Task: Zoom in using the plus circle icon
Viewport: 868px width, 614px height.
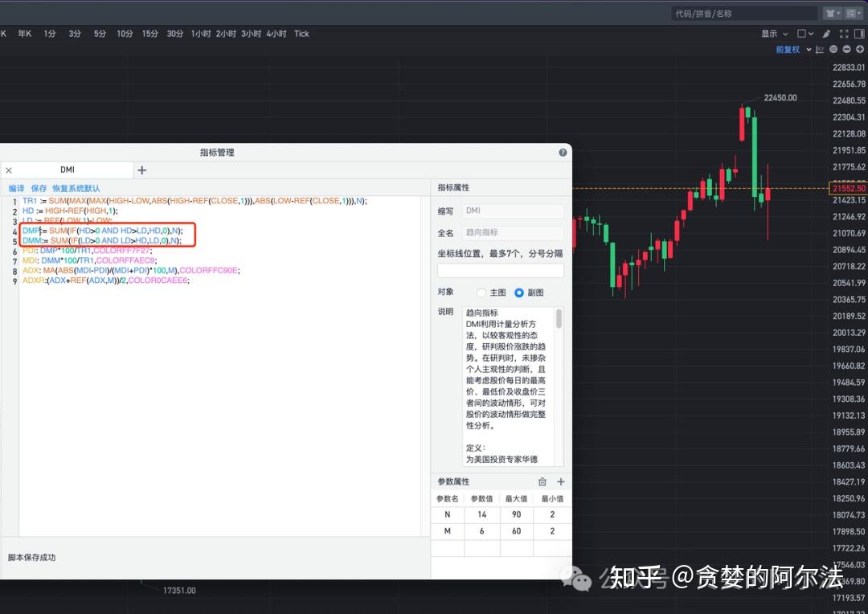Action: [x=858, y=49]
